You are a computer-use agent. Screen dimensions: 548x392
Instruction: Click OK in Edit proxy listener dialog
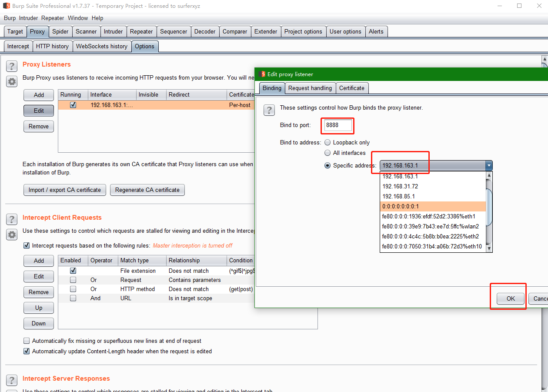point(511,298)
